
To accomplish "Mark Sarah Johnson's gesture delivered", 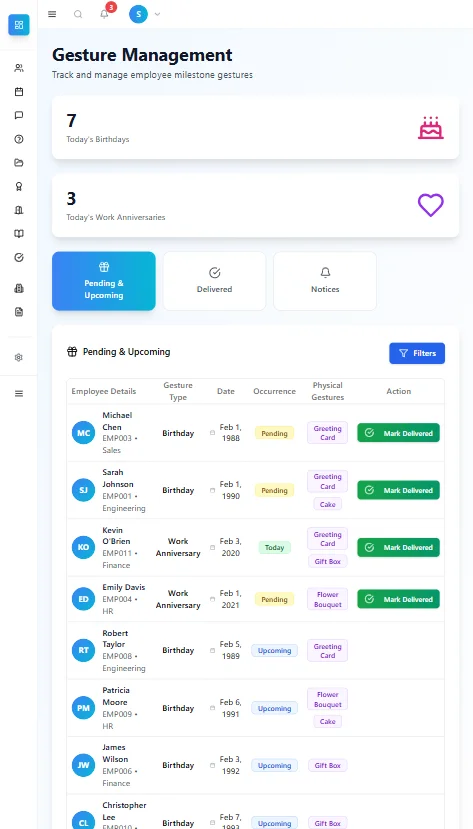I will (398, 490).
